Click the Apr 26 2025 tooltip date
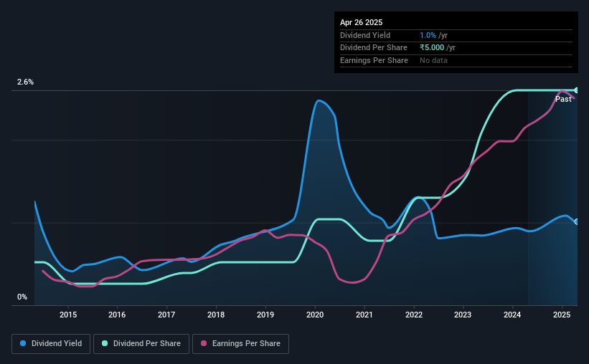The width and height of the screenshot is (589, 364). [361, 22]
